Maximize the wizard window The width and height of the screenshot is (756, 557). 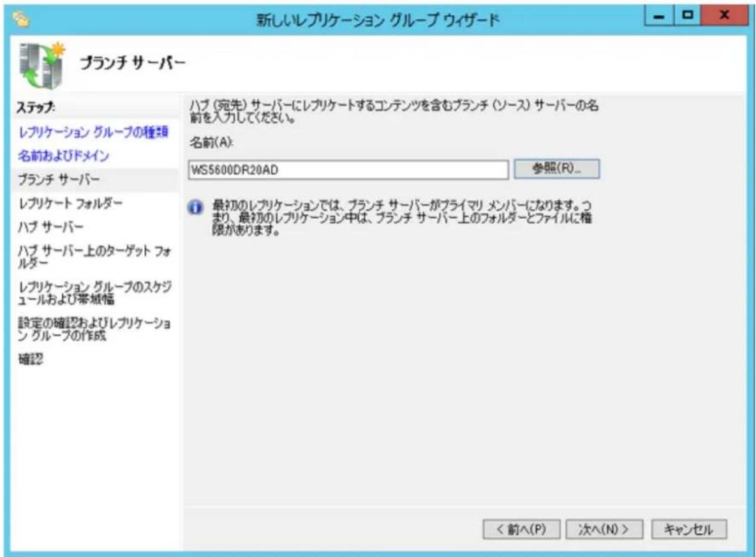[688, 16]
